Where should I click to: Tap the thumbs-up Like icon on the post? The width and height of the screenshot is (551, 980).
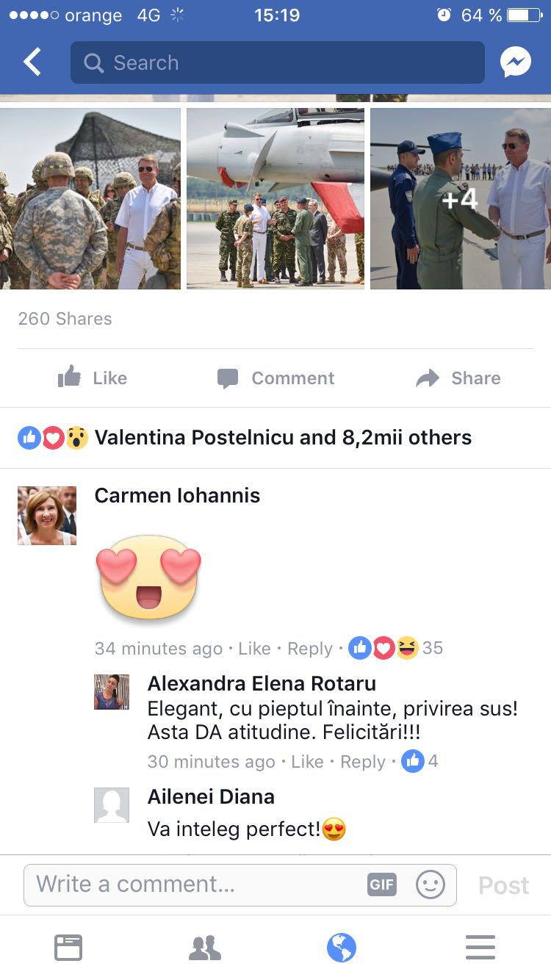pyautogui.click(x=70, y=378)
